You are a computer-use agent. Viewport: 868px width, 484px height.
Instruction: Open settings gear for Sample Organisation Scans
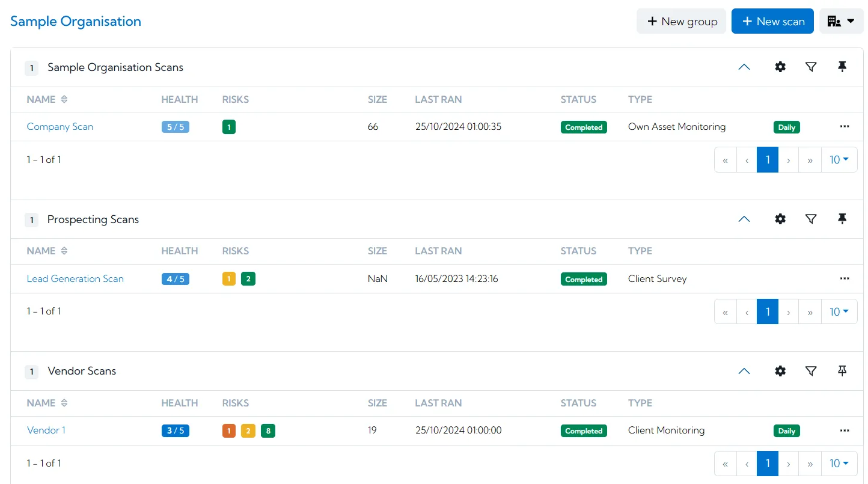[780, 67]
